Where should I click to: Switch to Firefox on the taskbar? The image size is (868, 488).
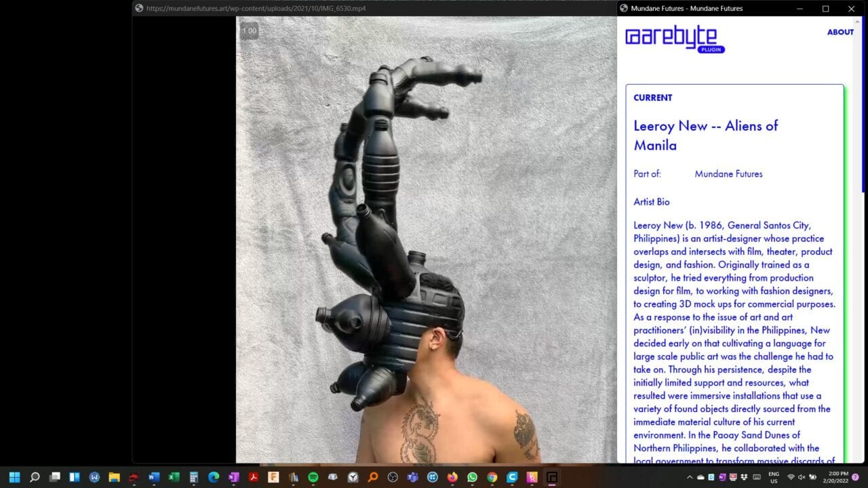pos(452,477)
